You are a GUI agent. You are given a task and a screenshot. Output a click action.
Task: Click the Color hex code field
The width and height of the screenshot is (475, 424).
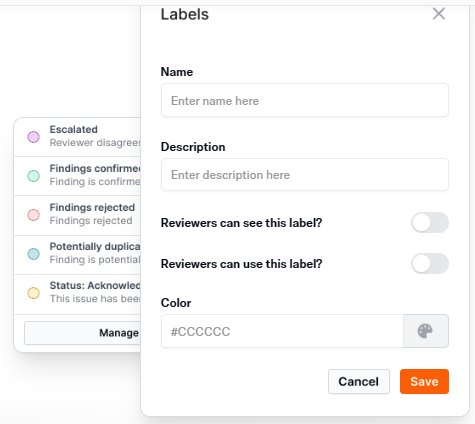tap(282, 331)
